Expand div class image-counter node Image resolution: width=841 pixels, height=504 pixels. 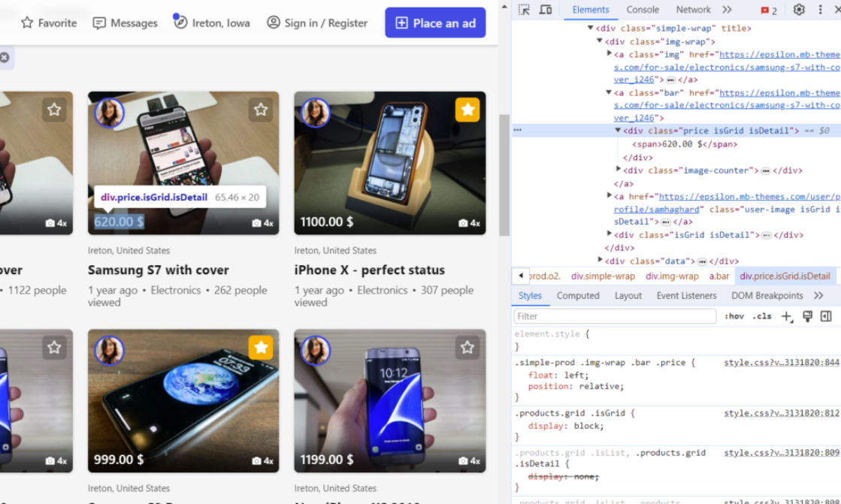click(618, 170)
